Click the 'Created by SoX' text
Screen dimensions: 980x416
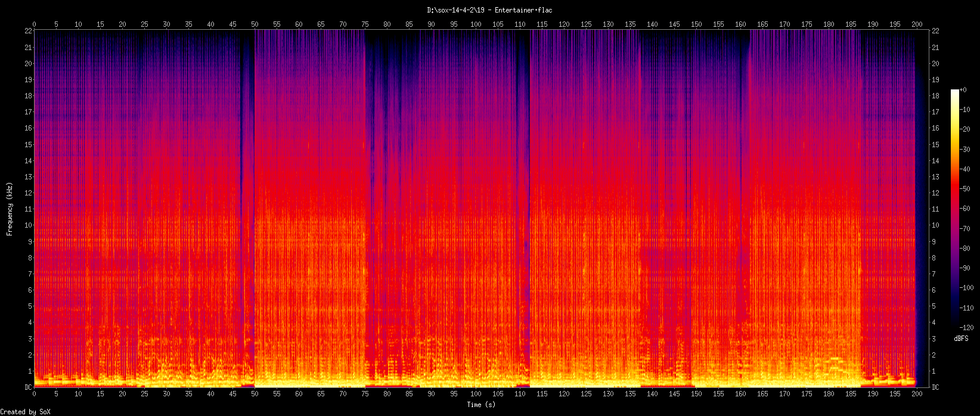[26, 412]
